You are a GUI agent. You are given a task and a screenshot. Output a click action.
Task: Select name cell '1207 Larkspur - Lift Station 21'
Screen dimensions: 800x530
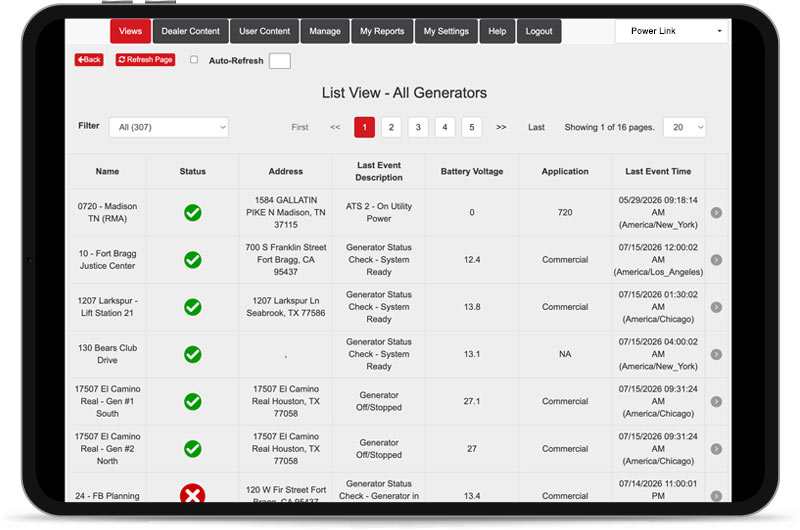coord(107,307)
